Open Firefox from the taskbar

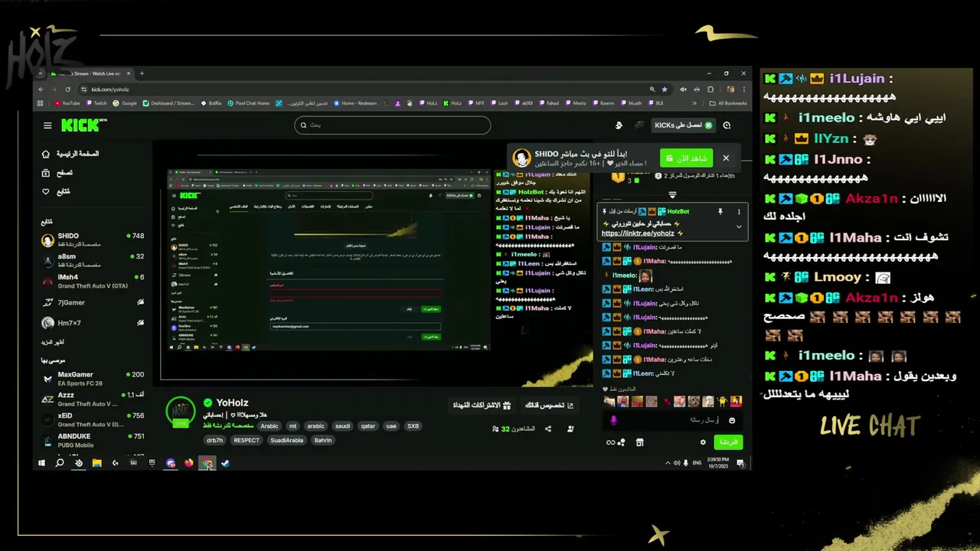point(189,463)
